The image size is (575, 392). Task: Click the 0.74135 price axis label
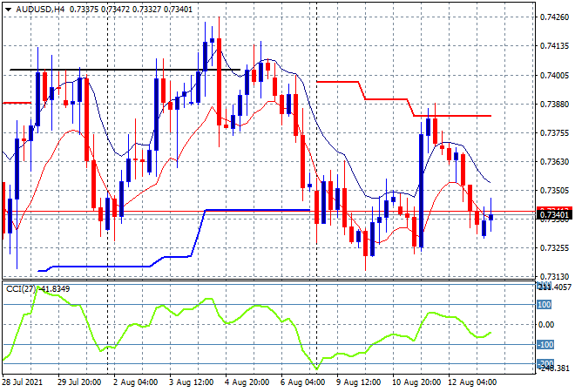(x=554, y=46)
